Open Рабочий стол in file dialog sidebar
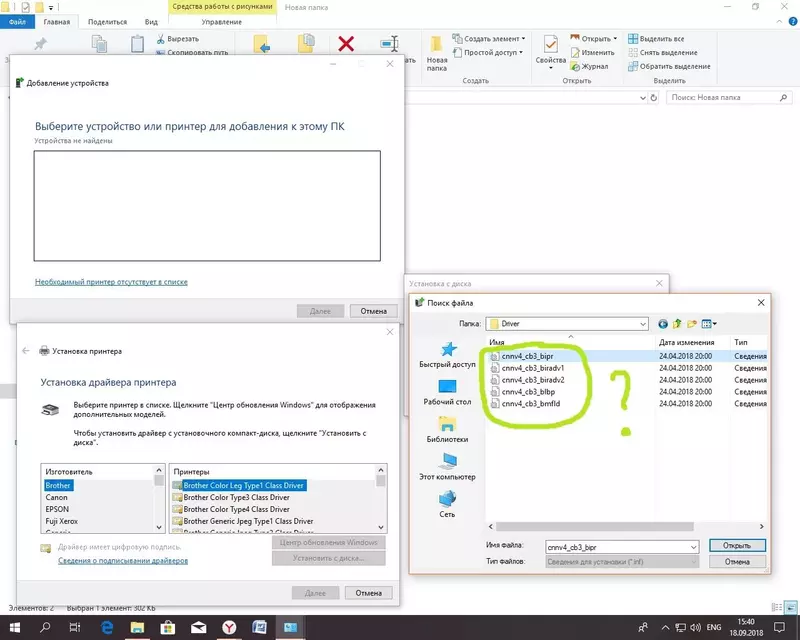 447,392
